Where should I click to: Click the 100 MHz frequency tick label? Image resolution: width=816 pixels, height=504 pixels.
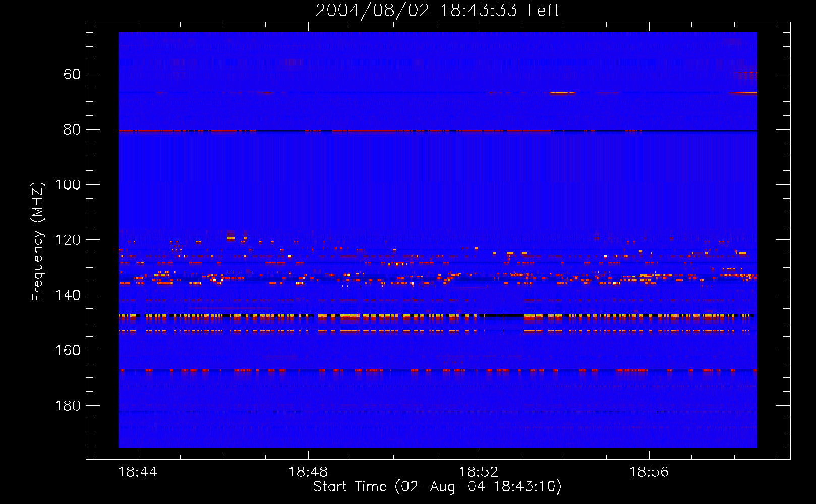pos(68,184)
